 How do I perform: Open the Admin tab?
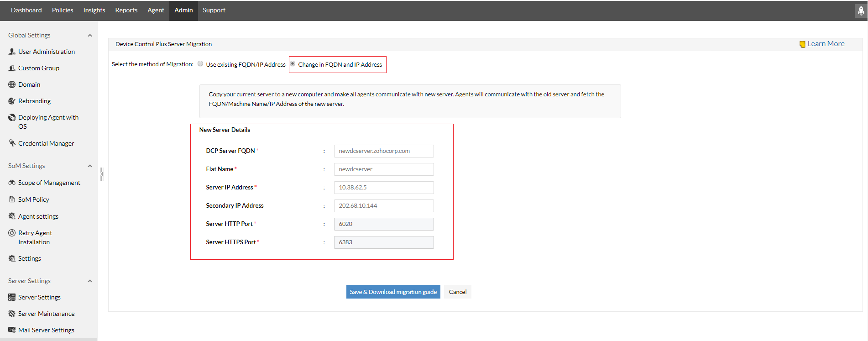(183, 10)
